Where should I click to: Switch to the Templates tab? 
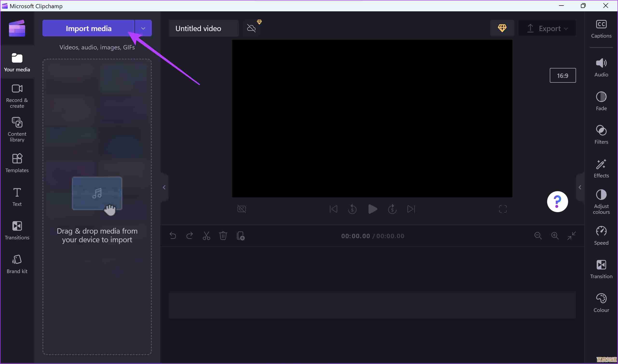[17, 163]
